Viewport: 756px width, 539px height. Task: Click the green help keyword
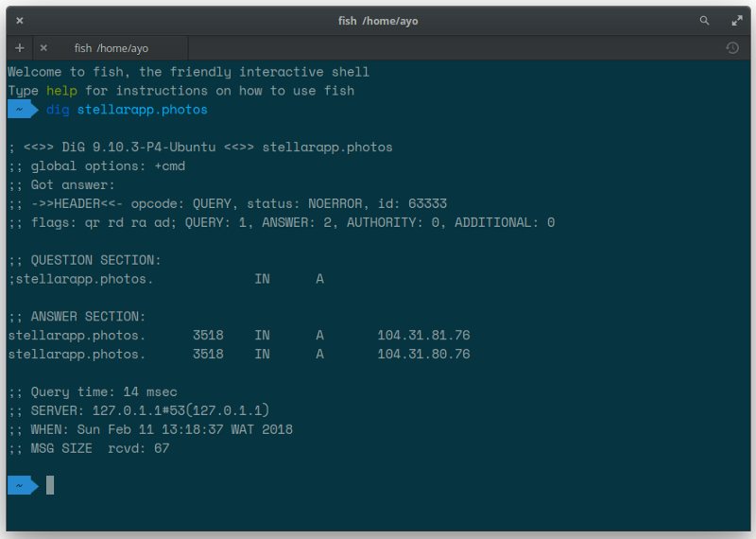[x=61, y=91]
